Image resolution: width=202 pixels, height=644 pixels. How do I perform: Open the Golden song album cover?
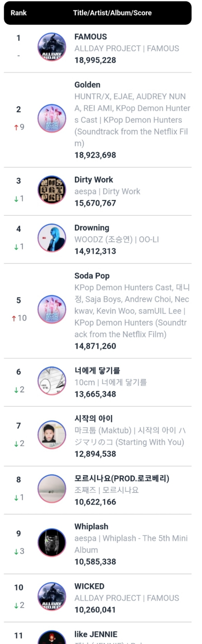coord(52,119)
